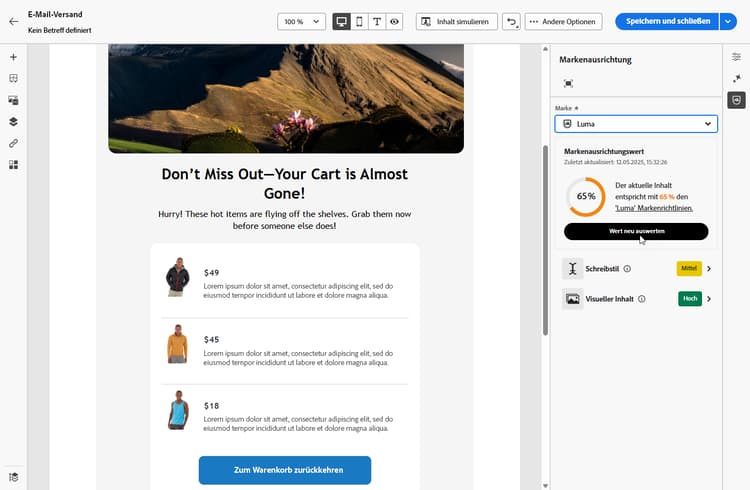Screen dimensions: 750x490
Task: Click Wert neu auswerten button
Action: point(636,231)
